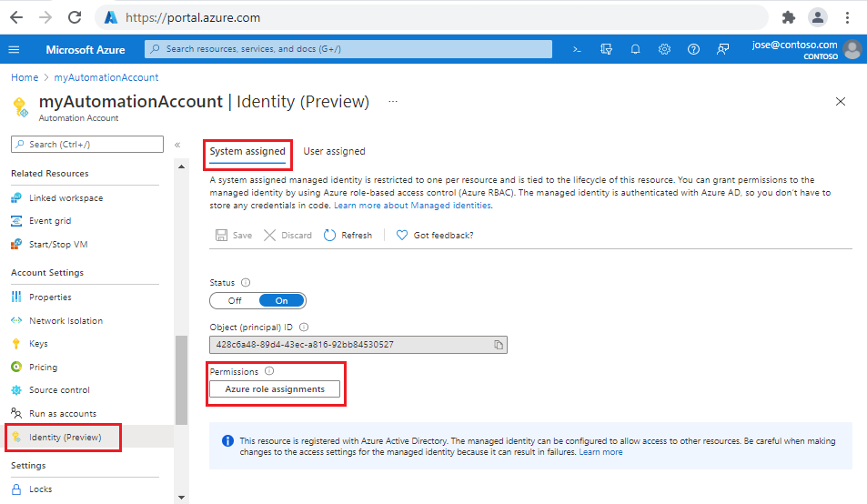Click Azure role assignments button
This screenshot has height=504, width=867.
coord(275,388)
